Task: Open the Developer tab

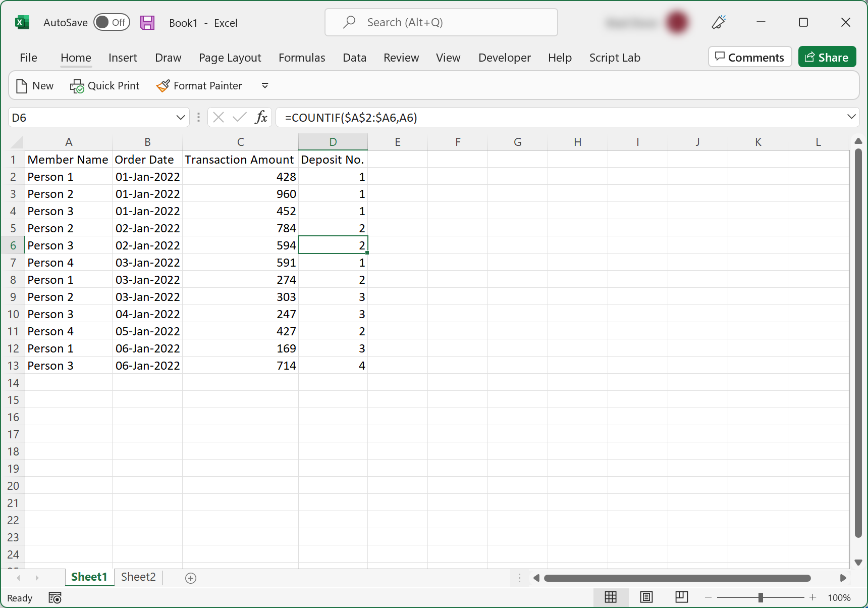Action: point(505,58)
